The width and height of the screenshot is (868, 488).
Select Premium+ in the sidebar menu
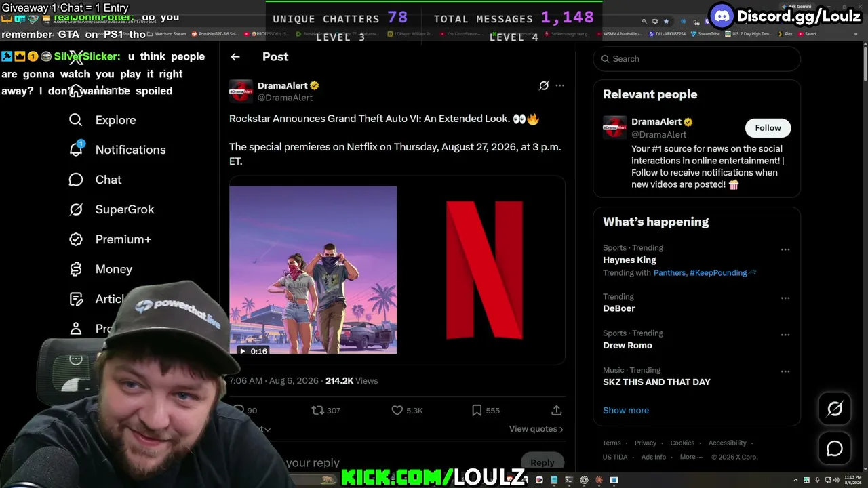pos(123,239)
